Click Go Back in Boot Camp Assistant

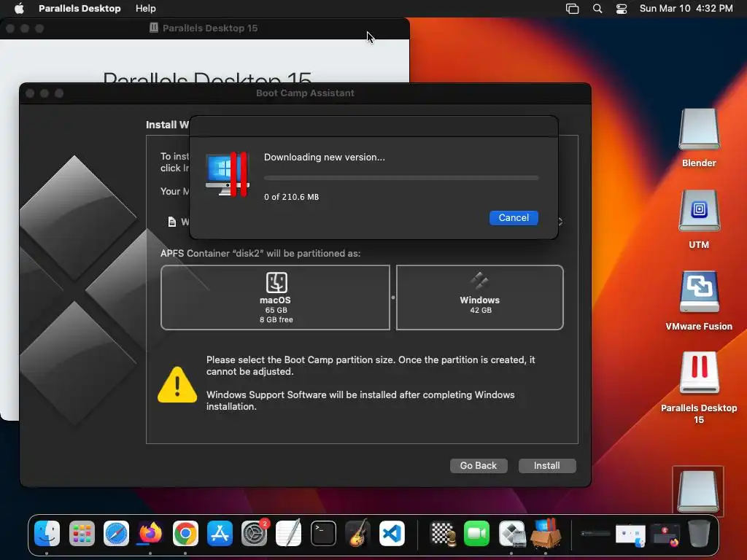click(479, 466)
